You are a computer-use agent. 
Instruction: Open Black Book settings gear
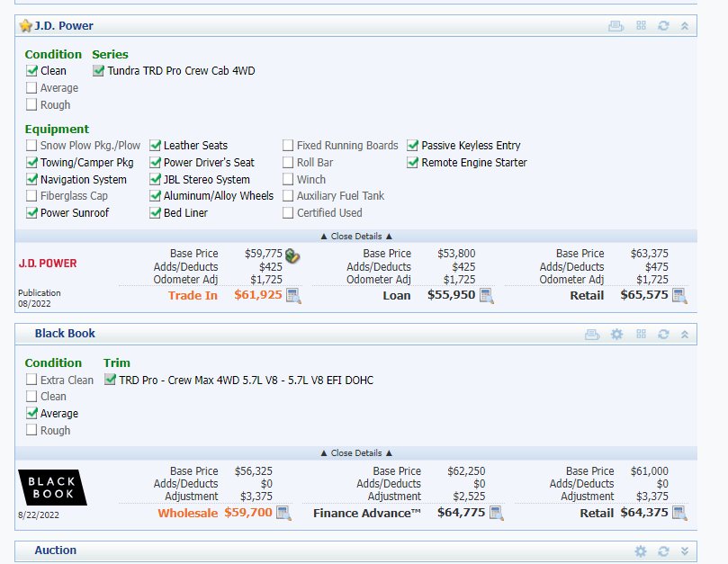click(x=616, y=335)
